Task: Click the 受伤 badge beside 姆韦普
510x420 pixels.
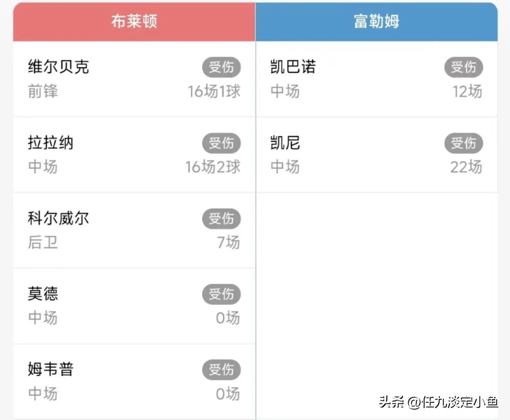Action: pos(221,370)
